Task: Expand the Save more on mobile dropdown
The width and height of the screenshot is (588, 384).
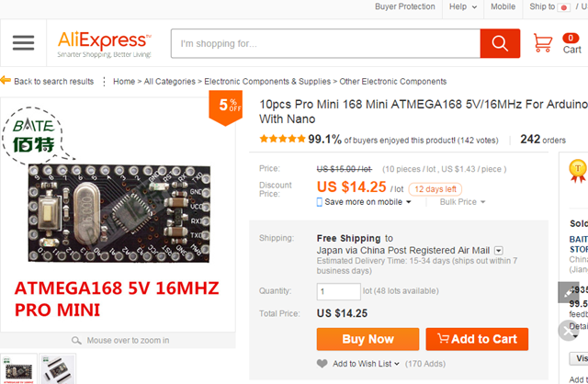Action: click(x=409, y=202)
